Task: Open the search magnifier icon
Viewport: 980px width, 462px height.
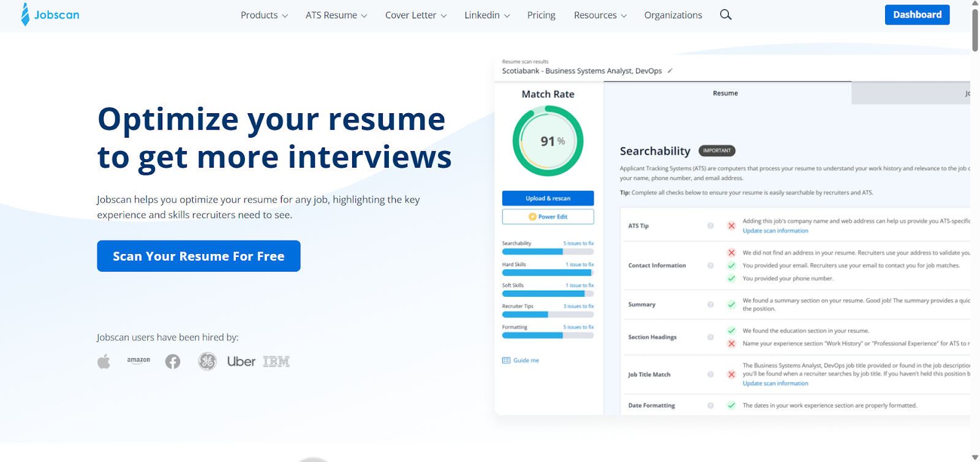Action: pos(726,15)
